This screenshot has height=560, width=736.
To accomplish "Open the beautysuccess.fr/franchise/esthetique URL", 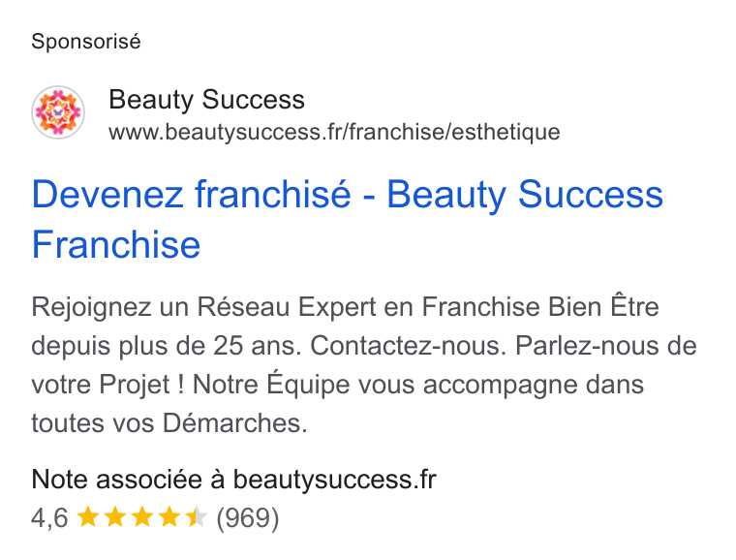I will click(x=334, y=132).
